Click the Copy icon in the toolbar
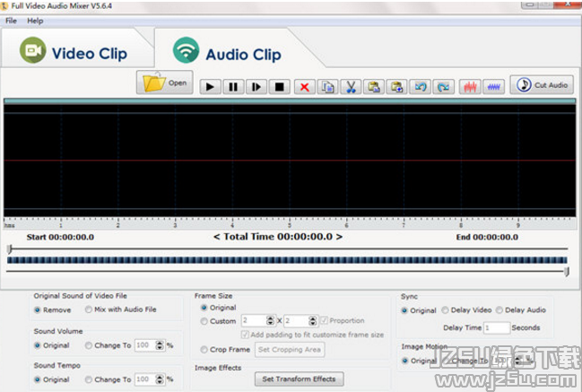Image resolution: width=582 pixels, height=392 pixels. coord(327,87)
